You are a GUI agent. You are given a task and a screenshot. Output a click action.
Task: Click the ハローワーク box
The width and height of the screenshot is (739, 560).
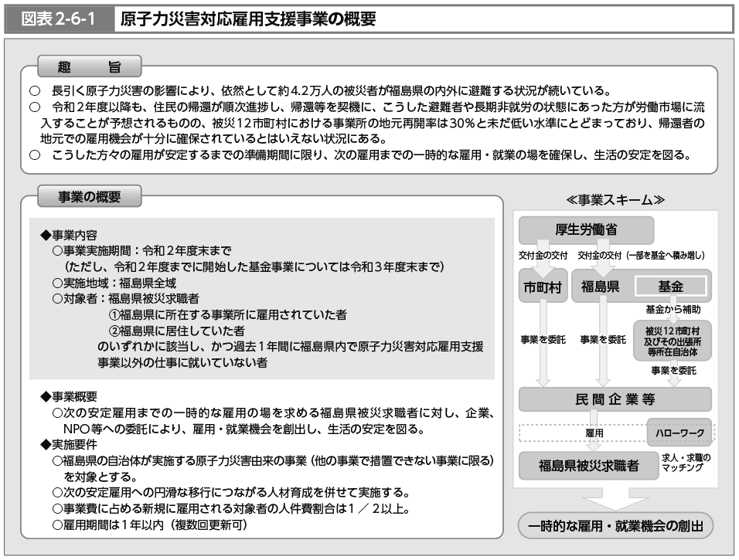[x=679, y=433]
